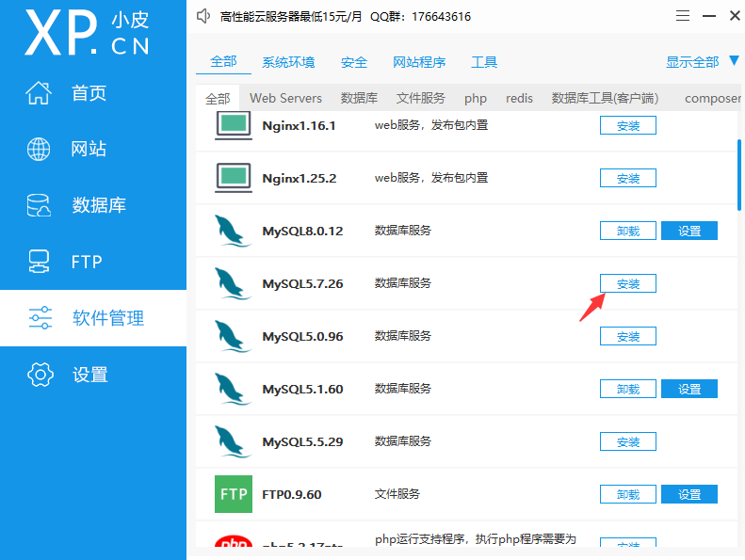Click the settings gear icon

[x=40, y=375]
